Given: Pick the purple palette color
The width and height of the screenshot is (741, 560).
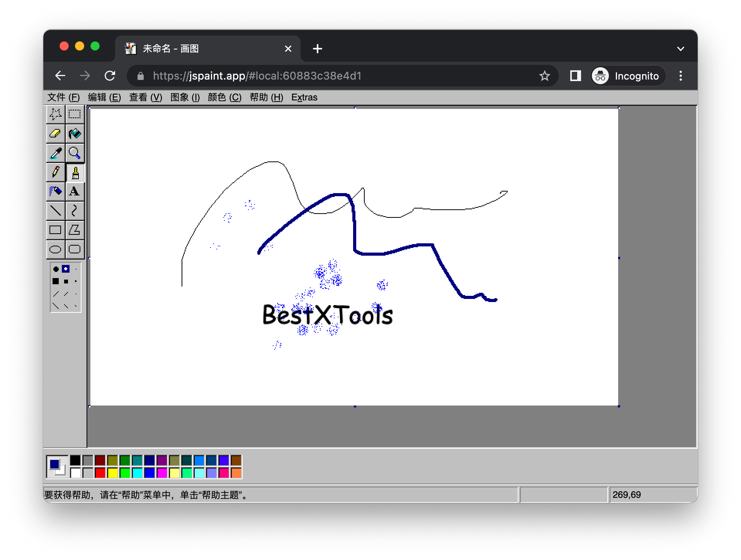Looking at the screenshot, I should tap(162, 460).
